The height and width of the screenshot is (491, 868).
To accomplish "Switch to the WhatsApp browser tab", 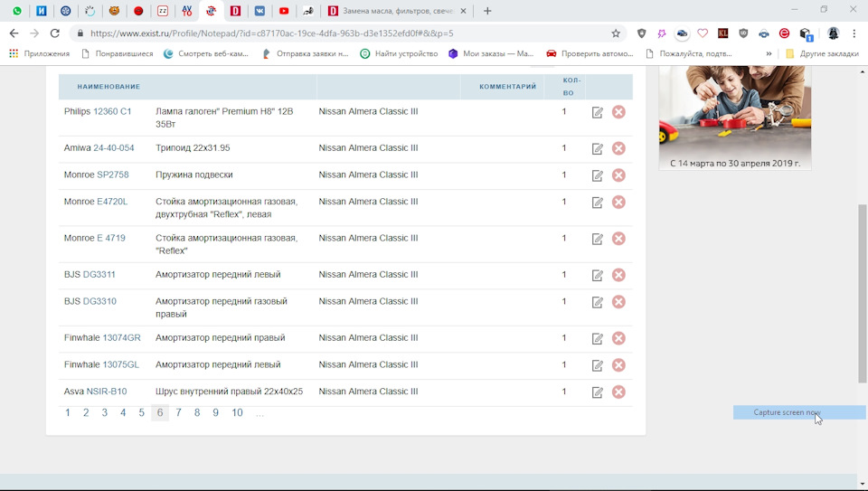I will pyautogui.click(x=17, y=11).
